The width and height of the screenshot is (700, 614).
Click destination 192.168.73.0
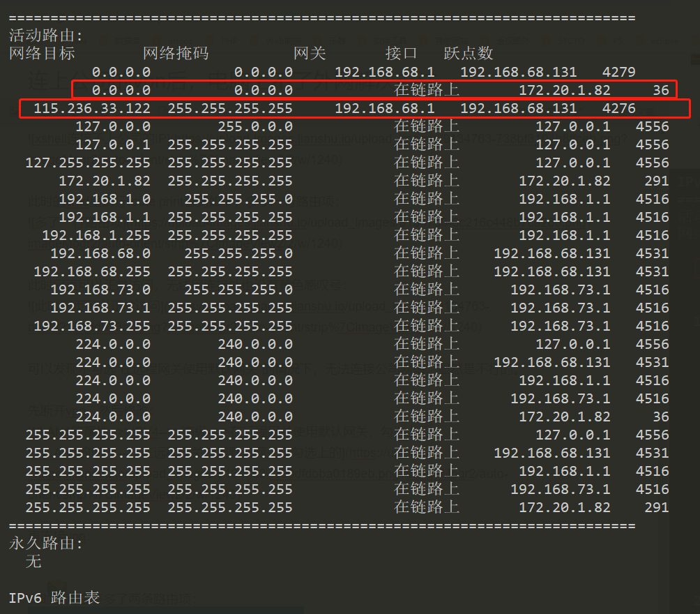100,290
